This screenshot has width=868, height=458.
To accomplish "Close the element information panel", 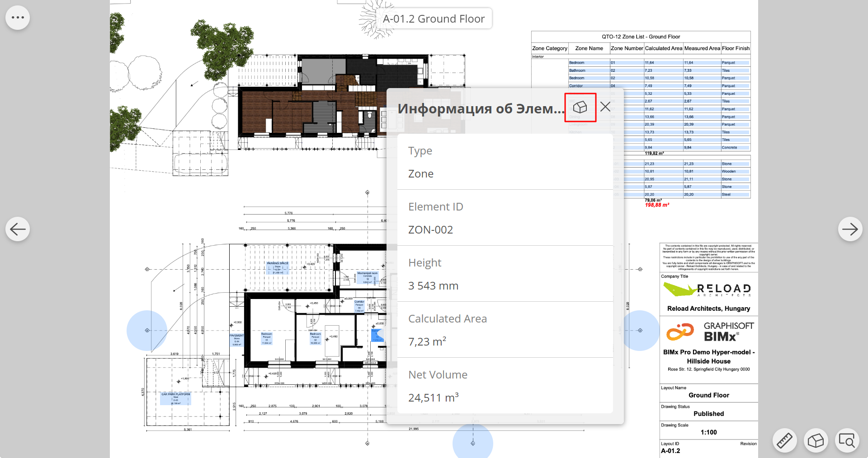I will (x=605, y=107).
